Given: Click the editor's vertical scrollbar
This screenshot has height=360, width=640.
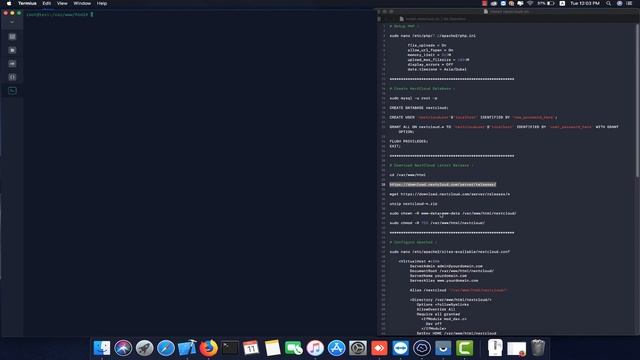Looking at the screenshot, I should click(x=637, y=100).
